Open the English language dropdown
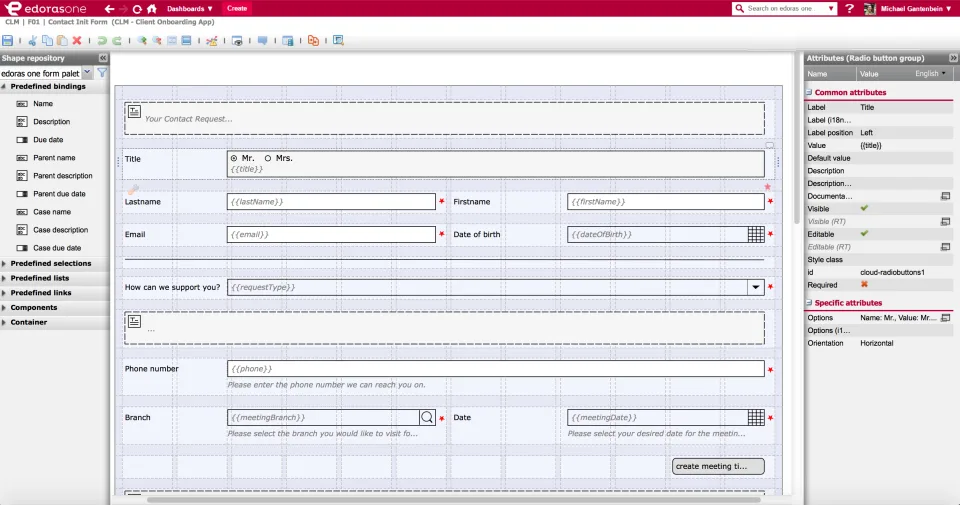 [x=930, y=73]
